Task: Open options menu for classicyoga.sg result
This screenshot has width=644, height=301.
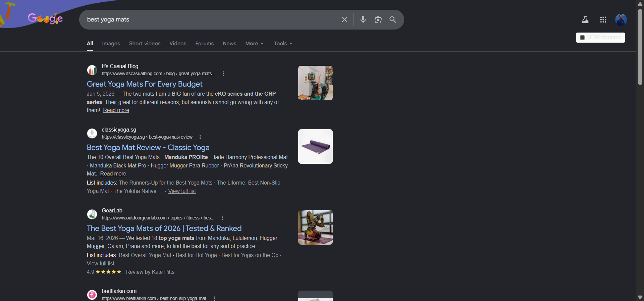Action: tap(200, 137)
